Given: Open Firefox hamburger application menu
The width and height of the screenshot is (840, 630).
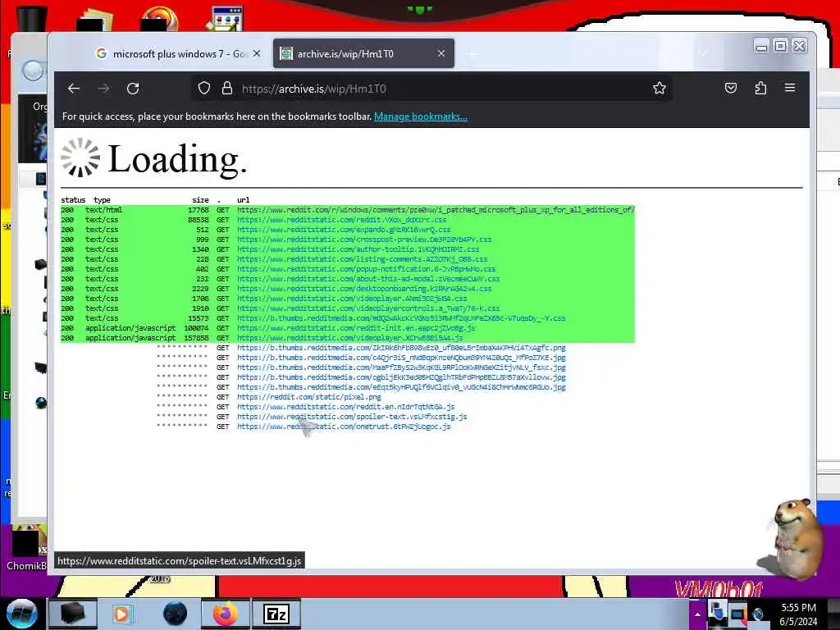Looking at the screenshot, I should coord(790,87).
